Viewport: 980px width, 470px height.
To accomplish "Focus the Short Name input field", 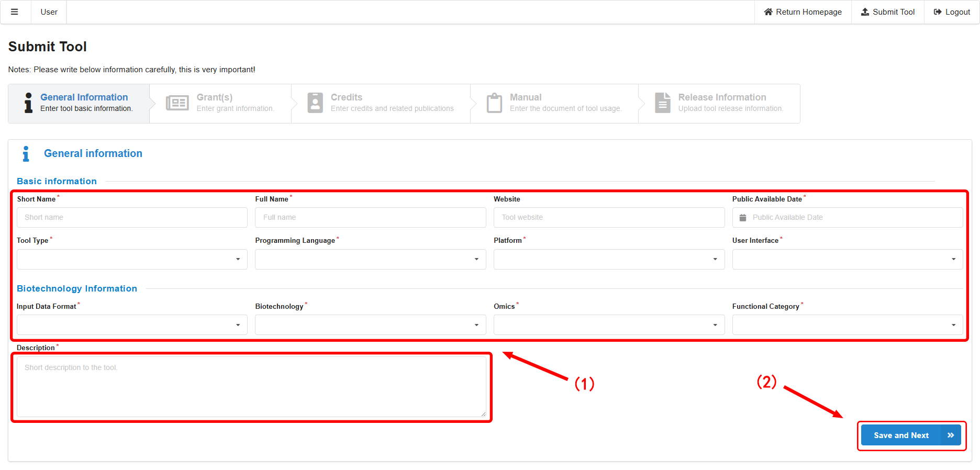I will (132, 218).
